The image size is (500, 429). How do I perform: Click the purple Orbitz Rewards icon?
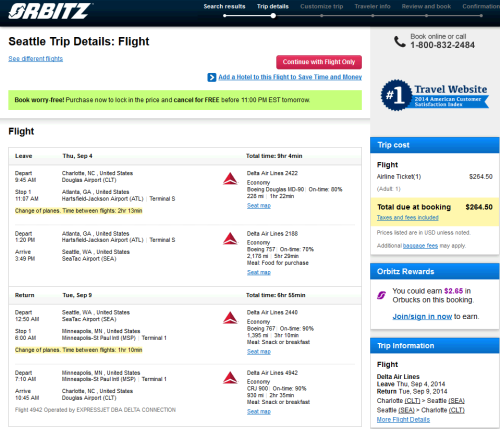[x=381, y=295]
